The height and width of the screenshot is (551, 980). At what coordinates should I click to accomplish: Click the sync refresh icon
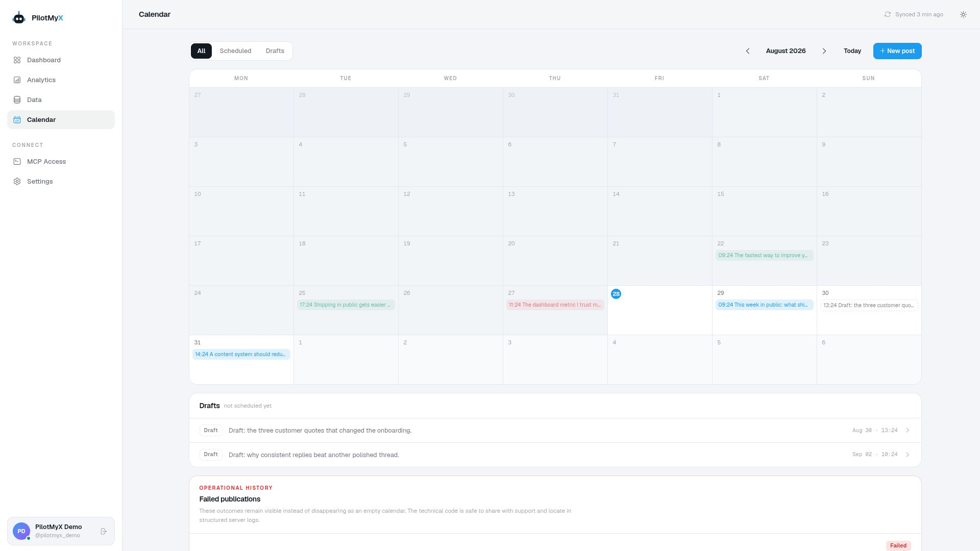(888, 14)
